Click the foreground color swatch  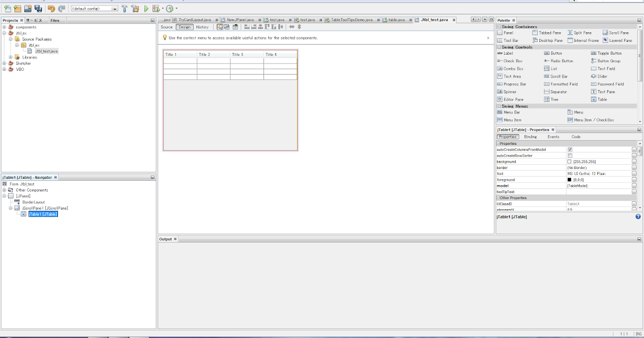(x=570, y=179)
